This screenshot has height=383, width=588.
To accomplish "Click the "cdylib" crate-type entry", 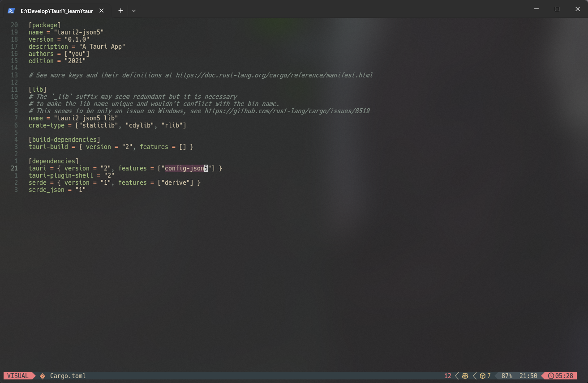I will [140, 125].
